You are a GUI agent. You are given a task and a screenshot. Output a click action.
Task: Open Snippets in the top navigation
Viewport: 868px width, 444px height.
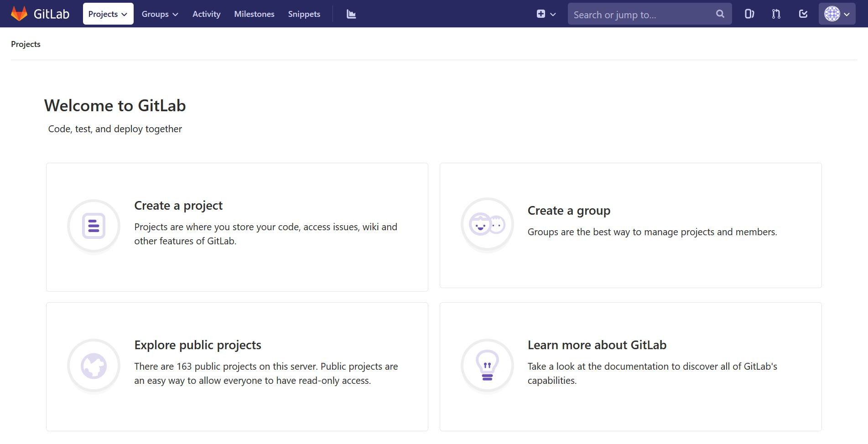coord(304,14)
